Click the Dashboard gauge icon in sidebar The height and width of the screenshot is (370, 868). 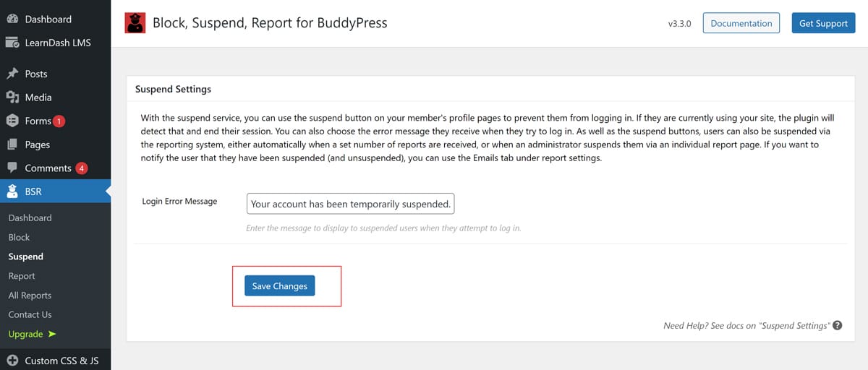click(12, 19)
